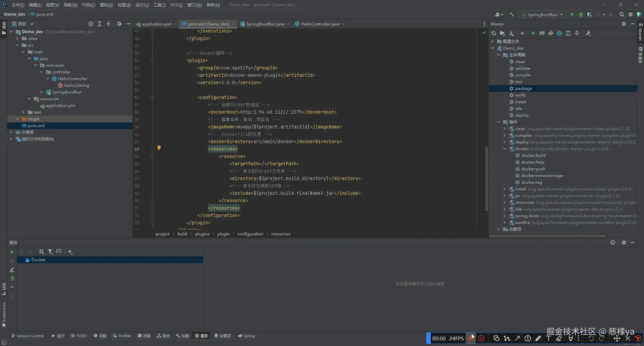Open user account icon dropdown
Image resolution: width=644 pixels, height=346 pixels.
[499, 14]
